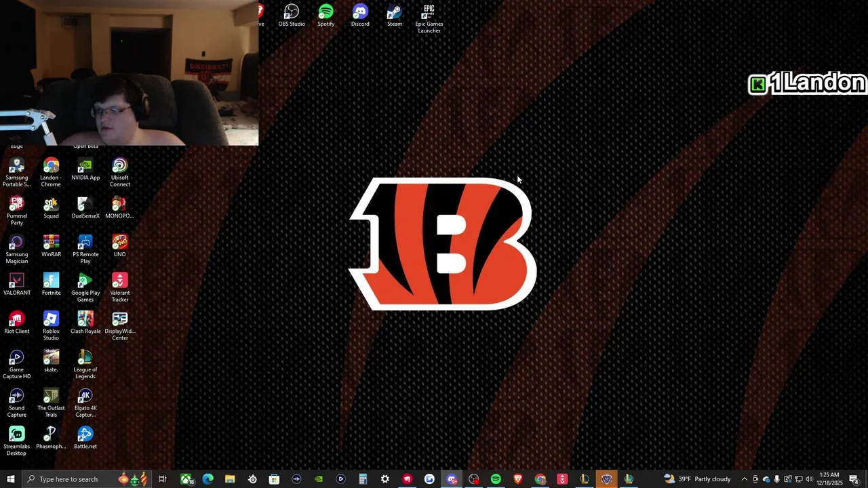Open OBS Studio desktop shortcut

[292, 16]
